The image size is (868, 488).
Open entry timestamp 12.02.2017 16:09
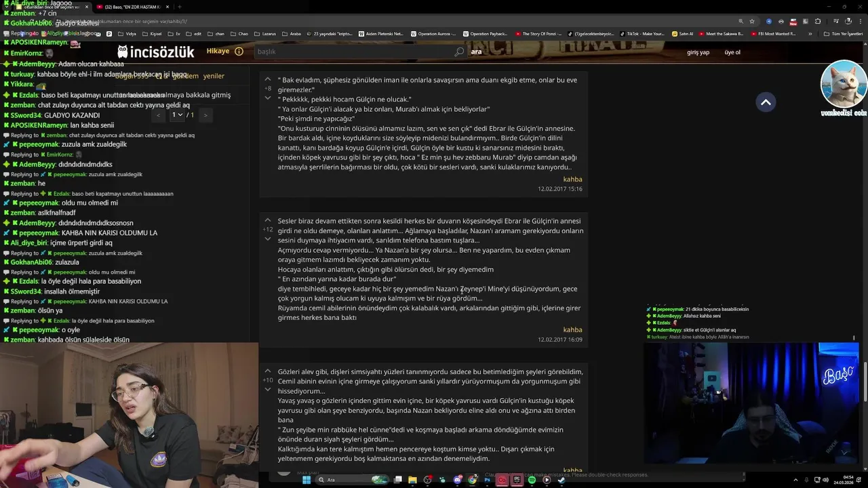pos(560,340)
